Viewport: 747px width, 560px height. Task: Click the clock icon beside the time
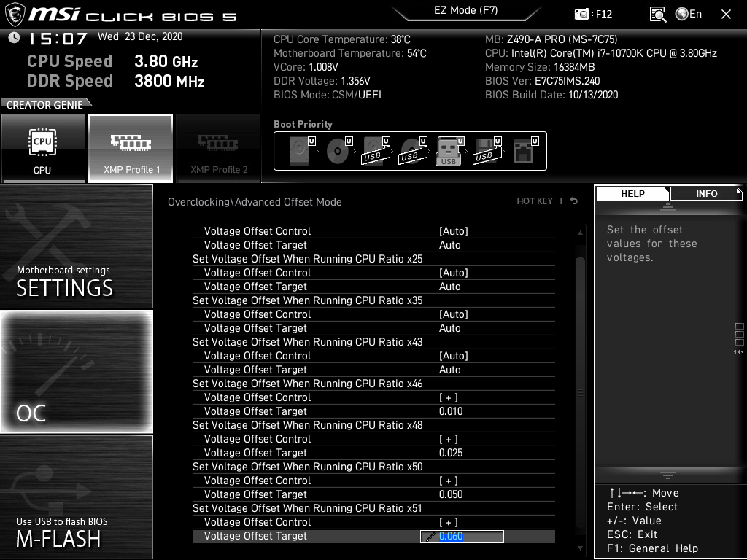coord(15,37)
